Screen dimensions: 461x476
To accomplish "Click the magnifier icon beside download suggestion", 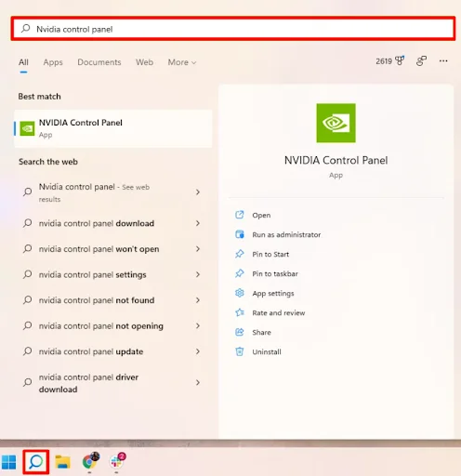I will pyautogui.click(x=27, y=223).
